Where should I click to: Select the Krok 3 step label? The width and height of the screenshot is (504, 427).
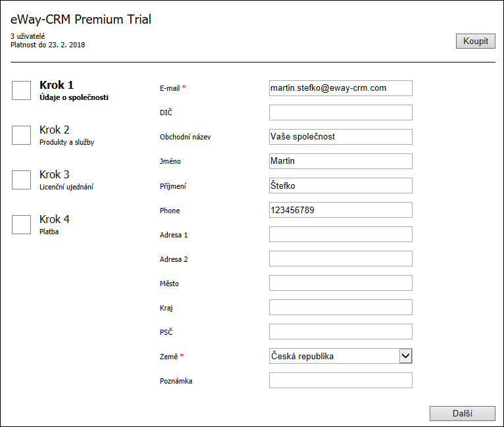coord(55,174)
